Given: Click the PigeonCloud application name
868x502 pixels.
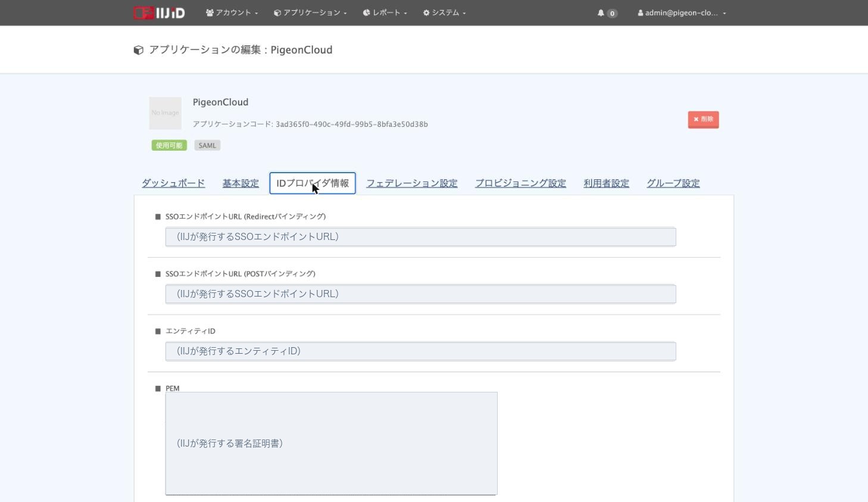Looking at the screenshot, I should (x=220, y=102).
